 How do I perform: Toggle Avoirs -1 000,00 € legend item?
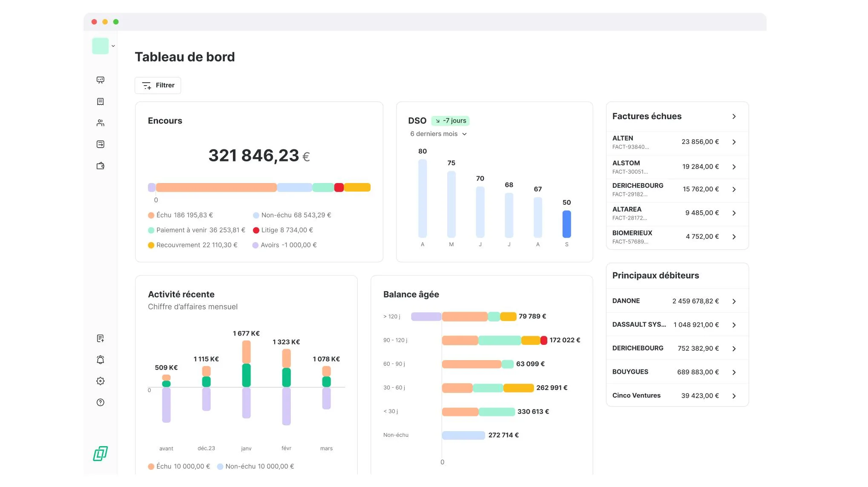coord(285,245)
